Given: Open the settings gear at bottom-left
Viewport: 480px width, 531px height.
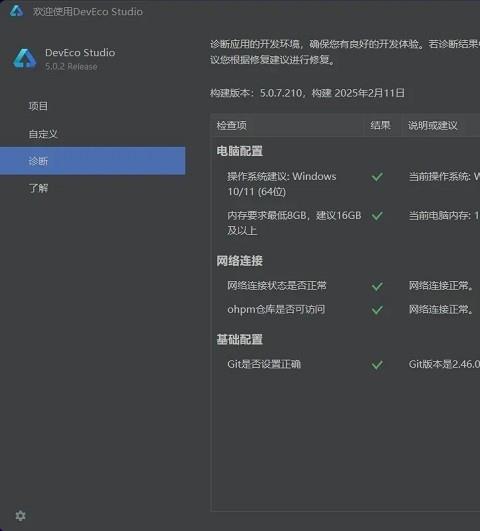Looking at the screenshot, I should pos(20,515).
